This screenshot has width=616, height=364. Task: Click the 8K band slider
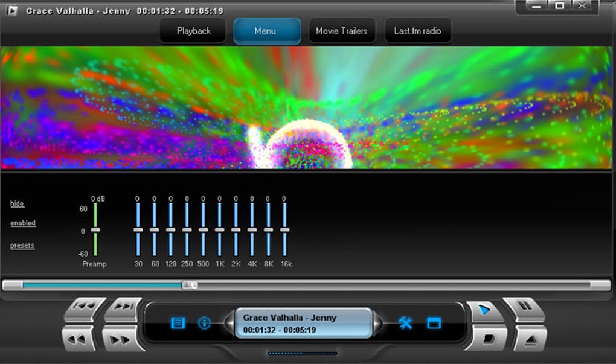(268, 230)
